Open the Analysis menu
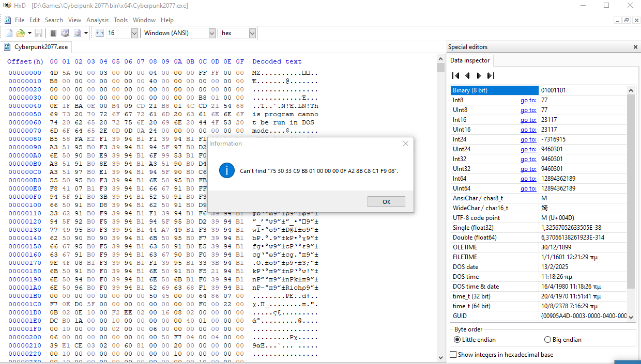 pos(97,20)
